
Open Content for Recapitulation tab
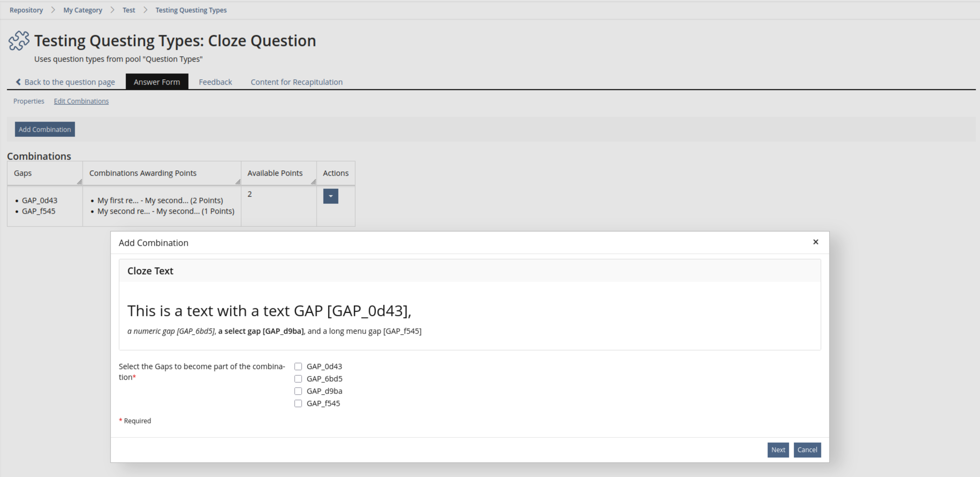(x=296, y=82)
